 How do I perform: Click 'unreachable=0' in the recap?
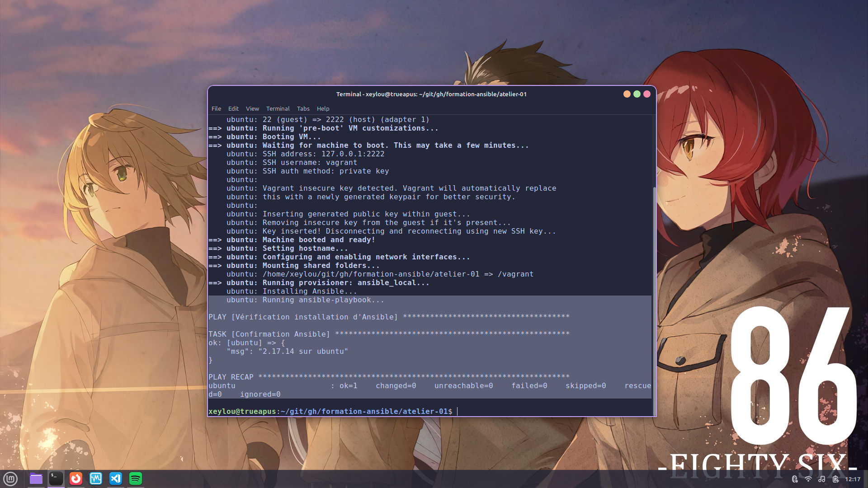463,385
